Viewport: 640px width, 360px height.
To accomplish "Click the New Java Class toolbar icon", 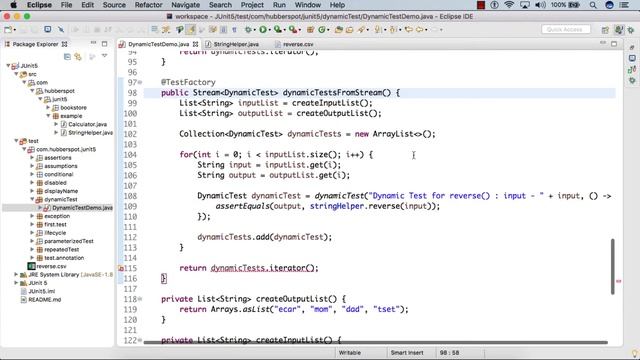I will pyautogui.click(x=322, y=29).
